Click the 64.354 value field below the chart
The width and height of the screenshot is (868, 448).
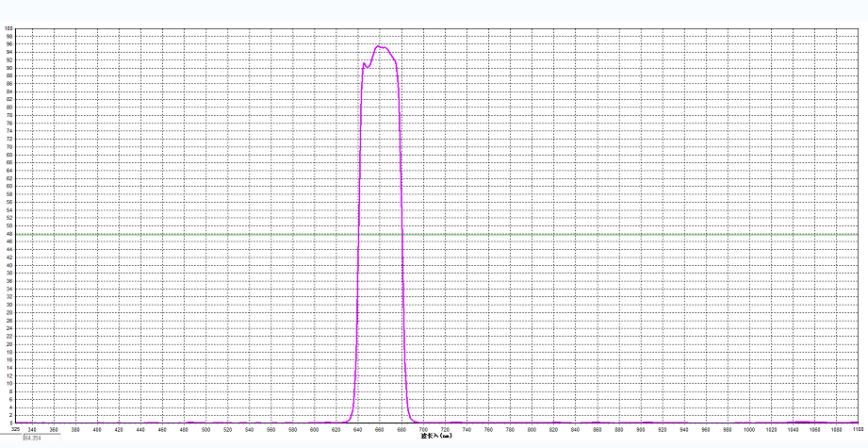(41, 438)
